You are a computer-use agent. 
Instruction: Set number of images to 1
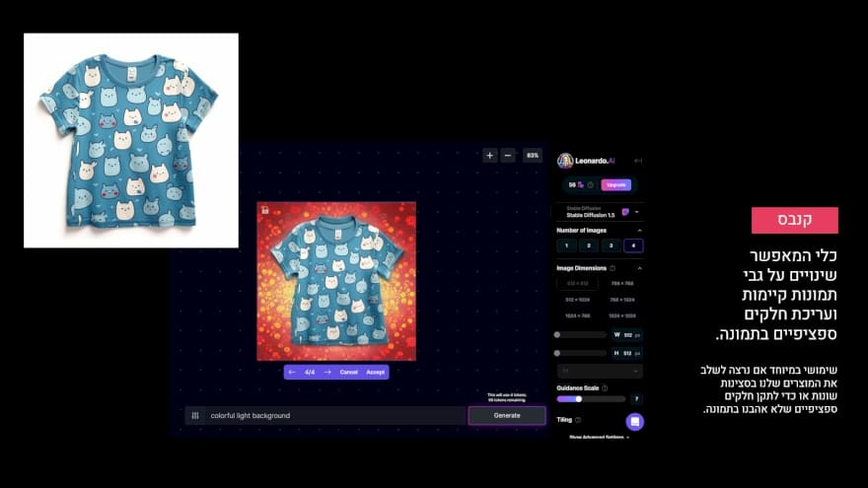[566, 245]
